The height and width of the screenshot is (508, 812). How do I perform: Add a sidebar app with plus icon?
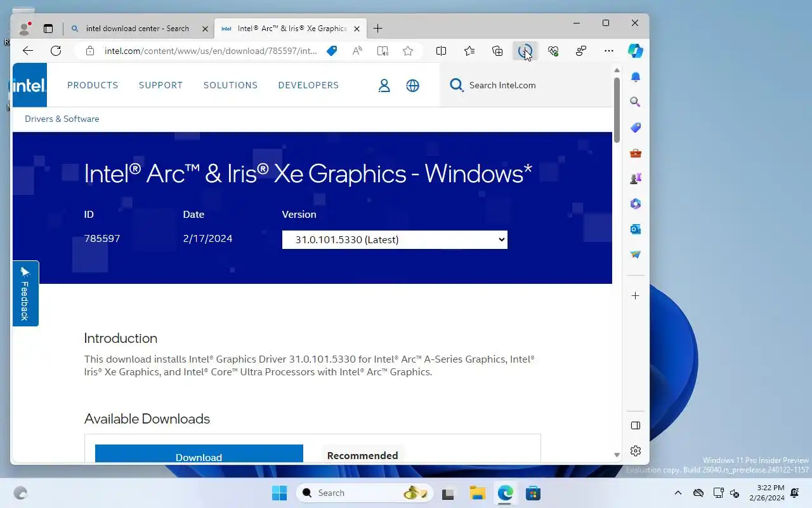(x=636, y=296)
